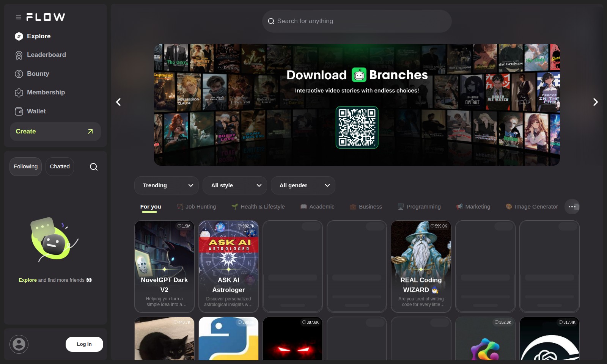Switch to Health & Lifestyle tab
This screenshot has height=364, width=607.
pos(258,207)
